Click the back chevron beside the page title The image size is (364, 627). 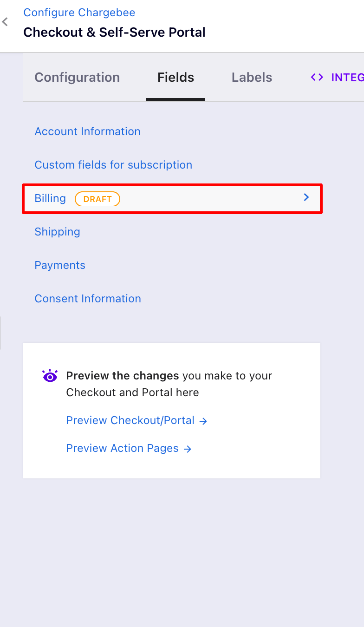(x=5, y=22)
